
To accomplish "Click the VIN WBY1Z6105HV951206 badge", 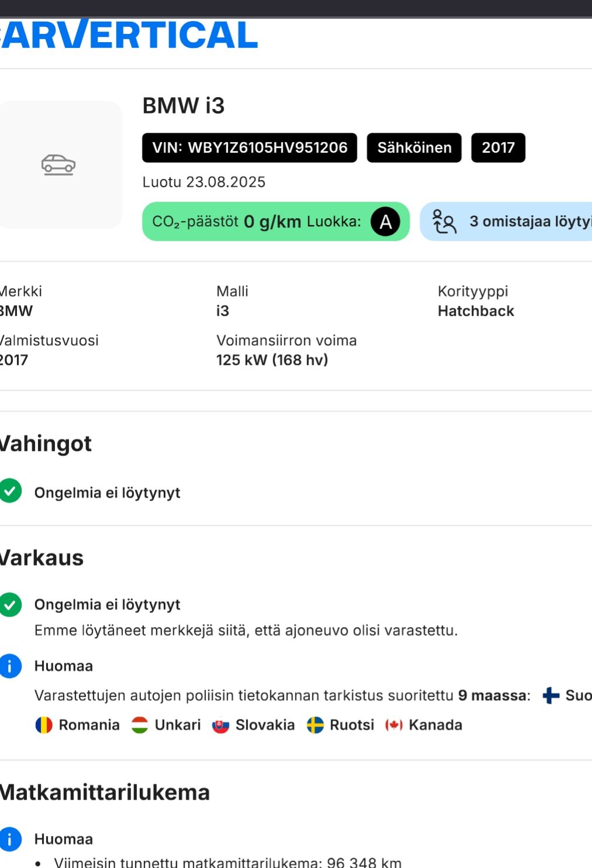I will tap(250, 147).
